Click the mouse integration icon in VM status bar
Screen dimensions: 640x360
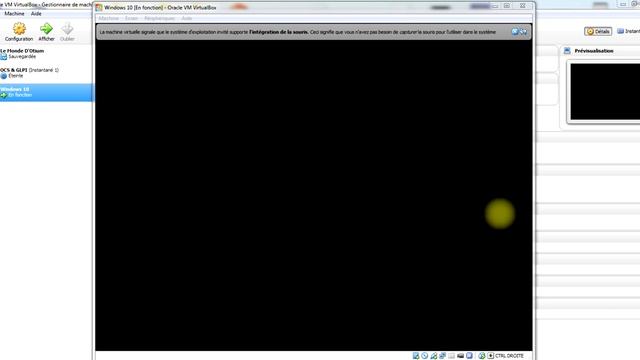[x=482, y=356]
